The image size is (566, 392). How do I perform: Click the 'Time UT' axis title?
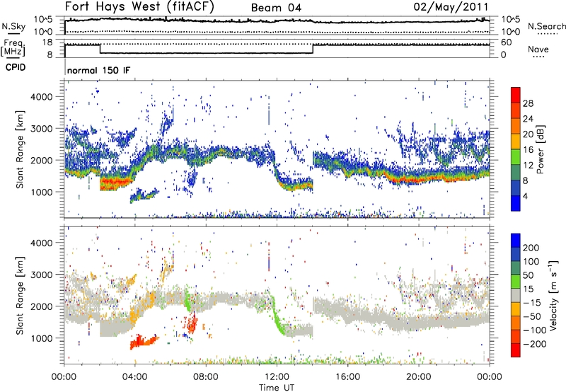277,388
